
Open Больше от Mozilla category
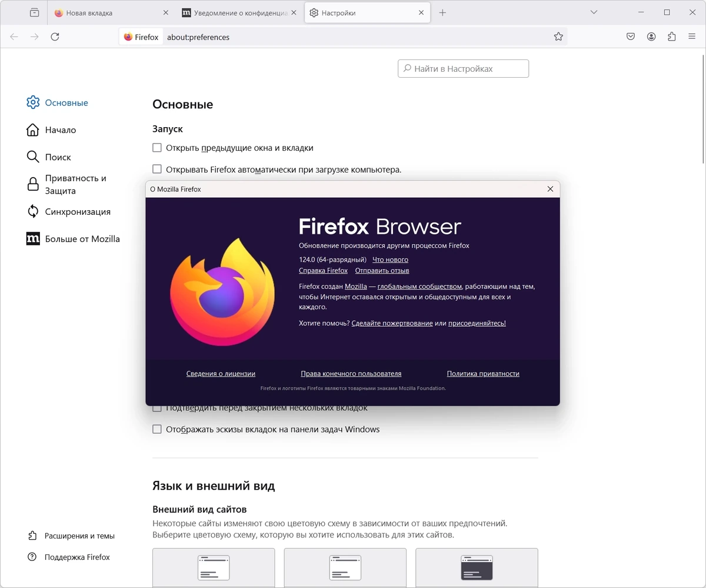pos(74,239)
